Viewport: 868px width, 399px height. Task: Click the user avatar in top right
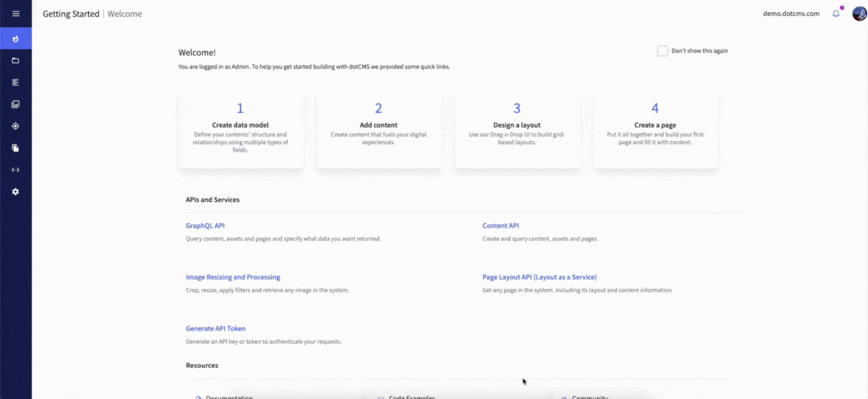click(858, 14)
